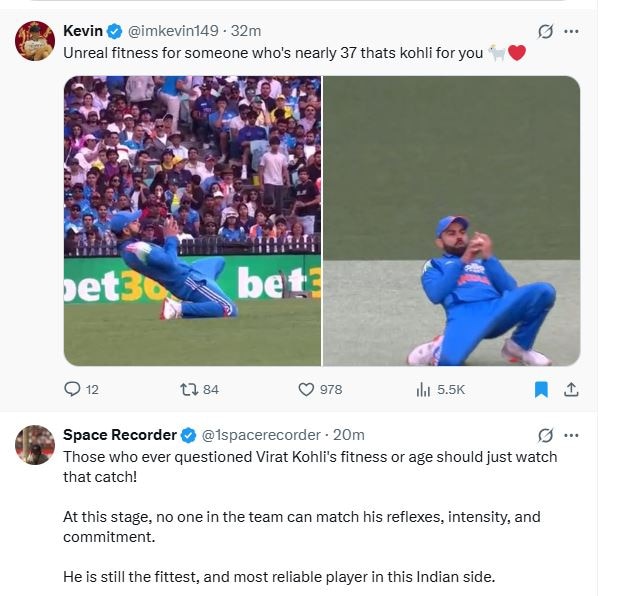Open the left crowd catch photo
Screen dimensions: 621x596
coord(192,220)
